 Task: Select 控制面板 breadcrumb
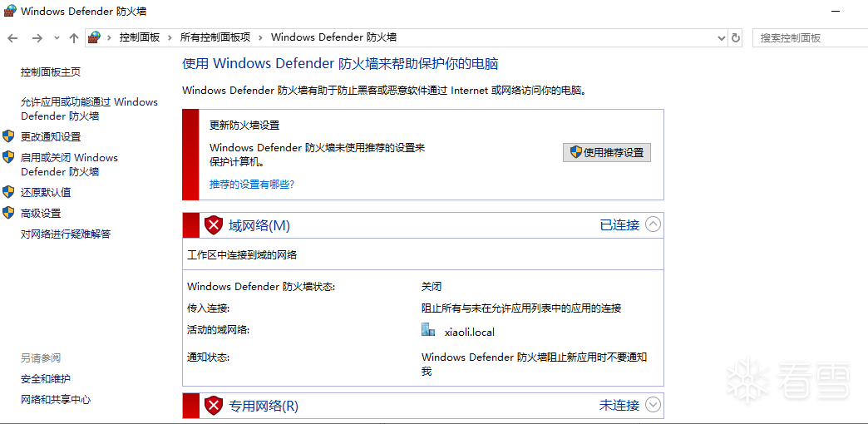point(140,37)
